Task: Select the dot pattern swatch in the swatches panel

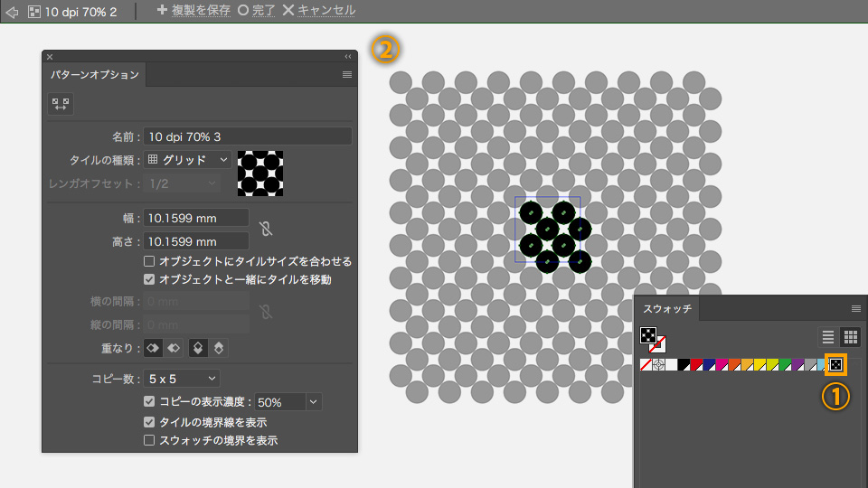Action: point(835,364)
